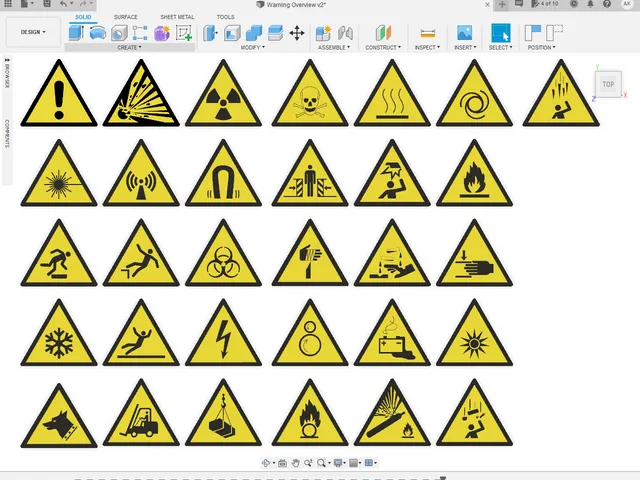Activate the Select tool icon
This screenshot has width=640, height=480.
click(500, 33)
